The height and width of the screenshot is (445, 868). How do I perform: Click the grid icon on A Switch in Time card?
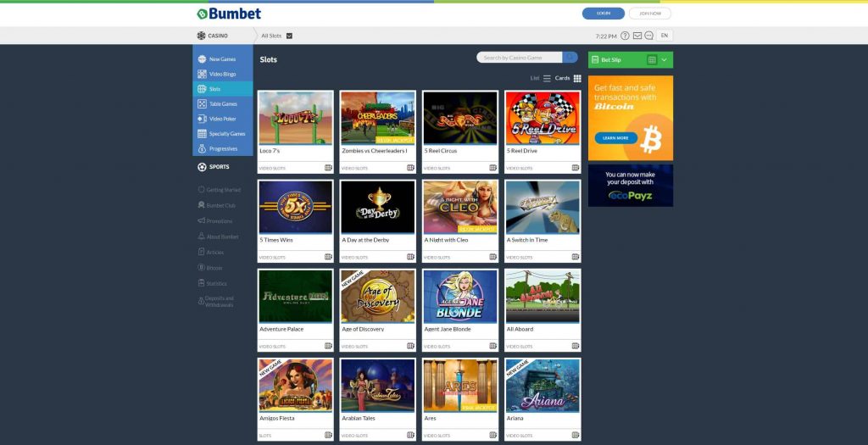(x=576, y=257)
